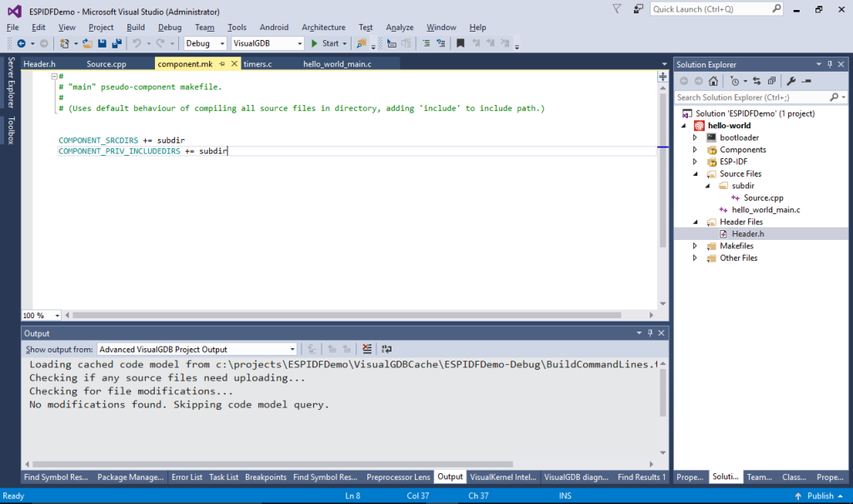
Task: Collapse the comment block outline in the editor
Action: 54,77
